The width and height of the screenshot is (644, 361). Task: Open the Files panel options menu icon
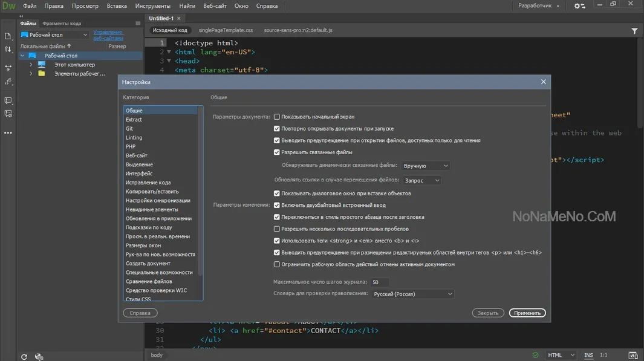pos(138,24)
